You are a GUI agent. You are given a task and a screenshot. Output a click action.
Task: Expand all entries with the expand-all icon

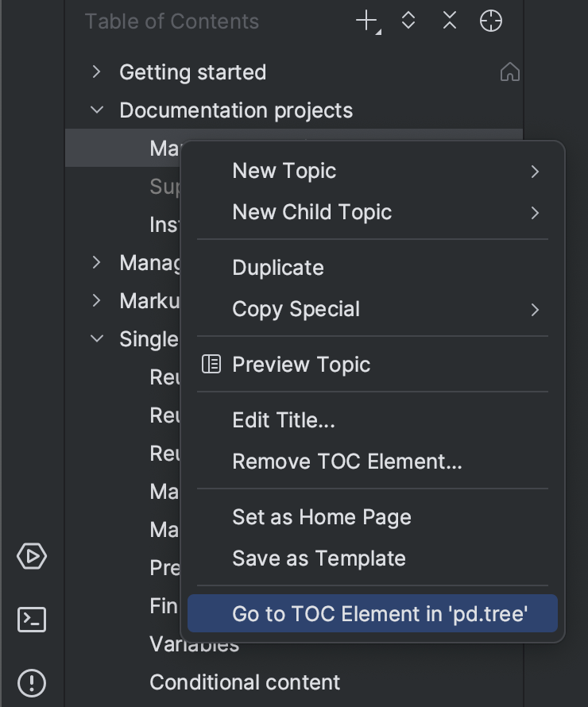point(408,21)
